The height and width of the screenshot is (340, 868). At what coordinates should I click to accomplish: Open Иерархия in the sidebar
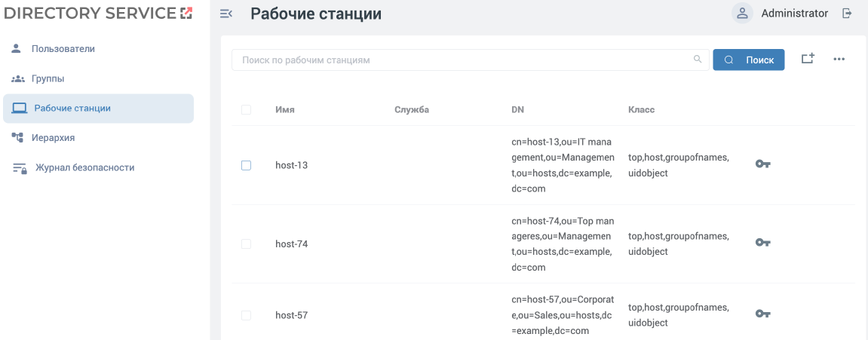click(53, 138)
